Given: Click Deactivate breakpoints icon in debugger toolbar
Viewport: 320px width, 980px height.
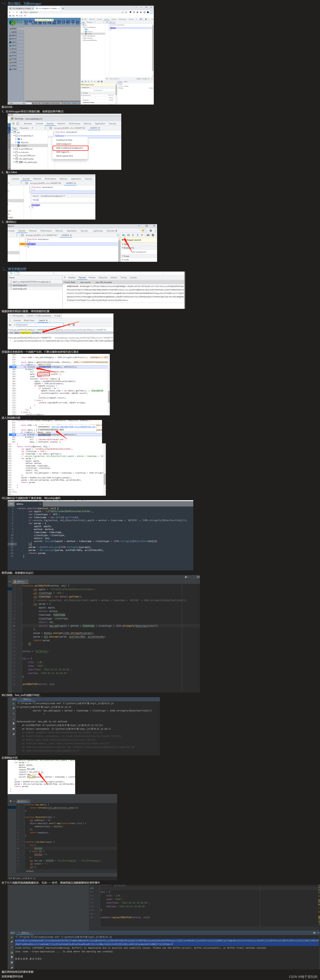Looking at the screenshot, I should pyautogui.click(x=148, y=235).
